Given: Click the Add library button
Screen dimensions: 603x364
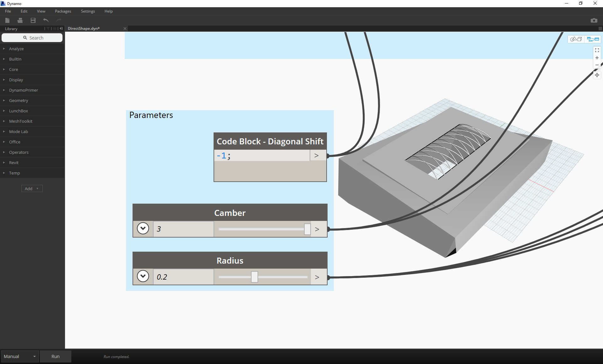Looking at the screenshot, I should coord(32,189).
